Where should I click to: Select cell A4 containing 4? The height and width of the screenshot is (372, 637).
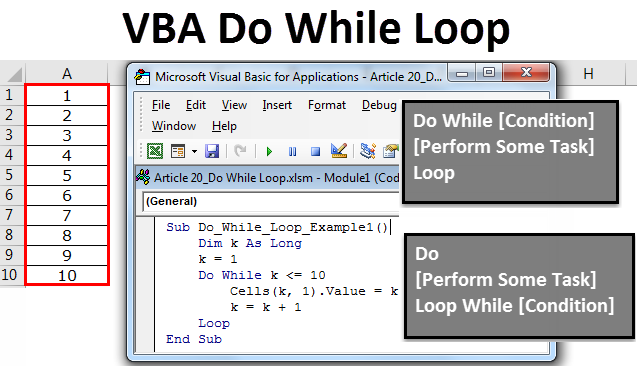tap(67, 155)
